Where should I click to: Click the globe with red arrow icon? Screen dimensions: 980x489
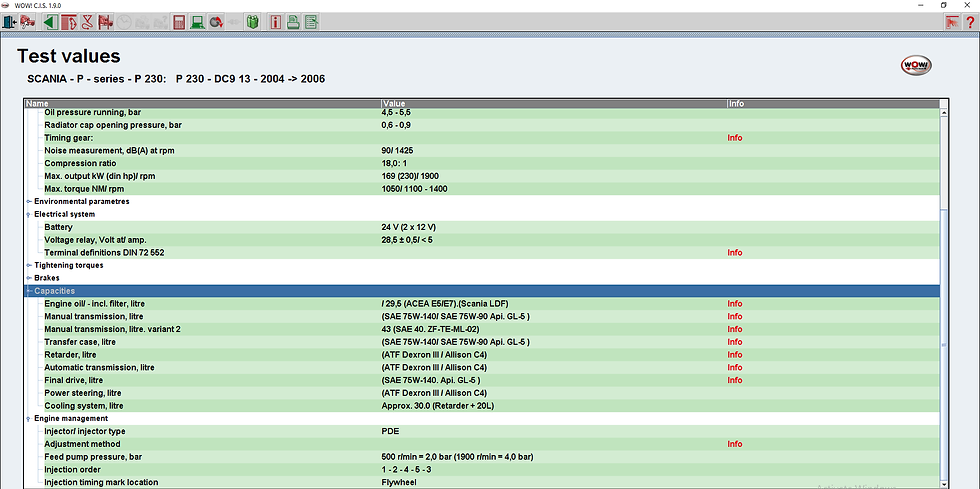click(x=216, y=22)
